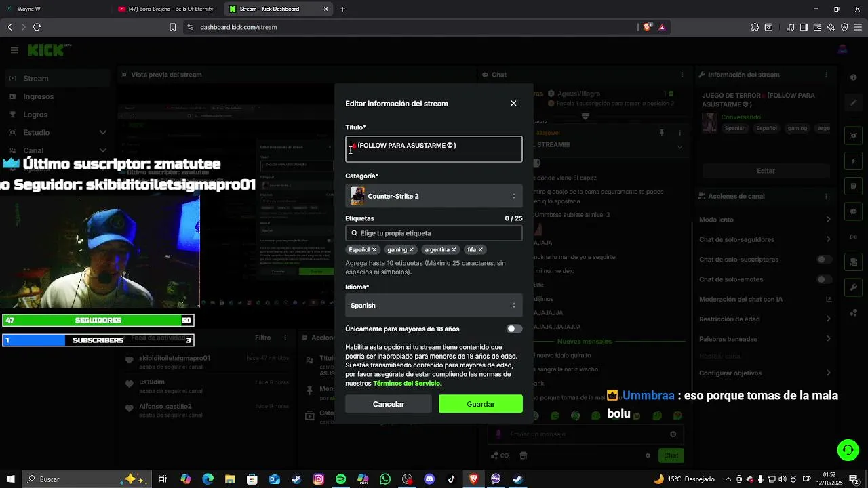Click the Brave Rewards triangle icon

tap(662, 27)
